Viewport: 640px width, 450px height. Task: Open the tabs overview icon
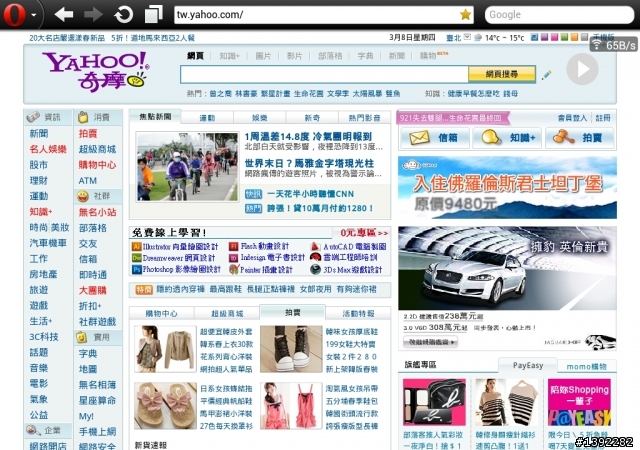point(153,14)
